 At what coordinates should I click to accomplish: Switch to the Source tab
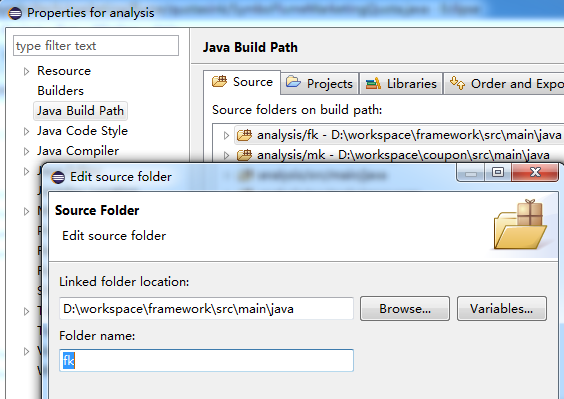coord(242,82)
